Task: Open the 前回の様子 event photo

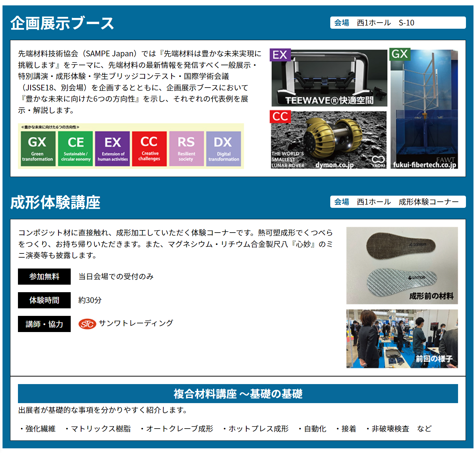Action: (402, 339)
